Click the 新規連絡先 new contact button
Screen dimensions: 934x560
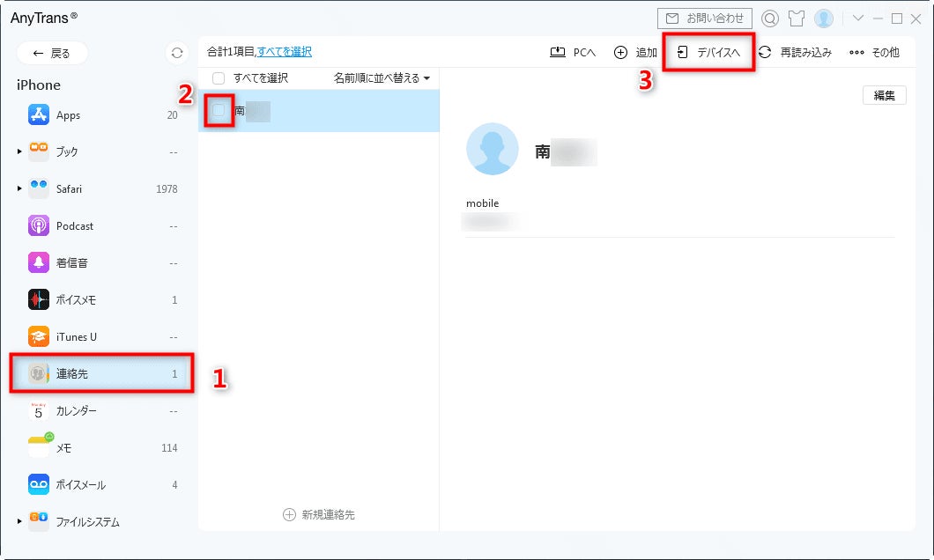pos(319,514)
